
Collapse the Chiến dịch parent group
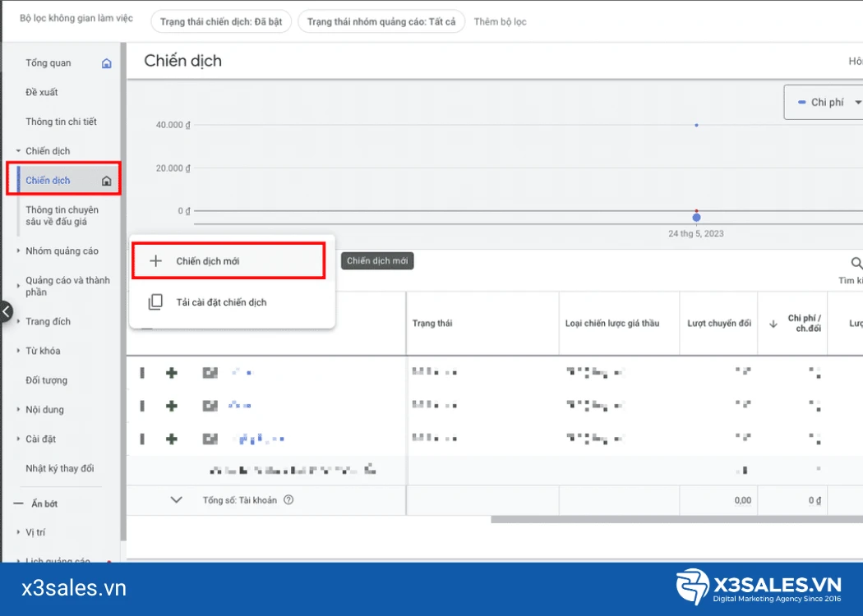point(18,150)
